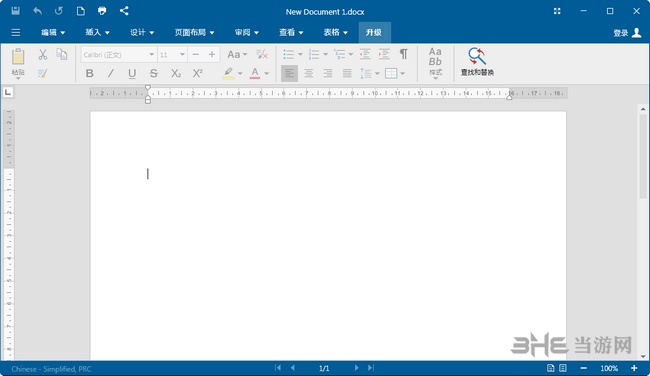Toggle subscript

176,74
